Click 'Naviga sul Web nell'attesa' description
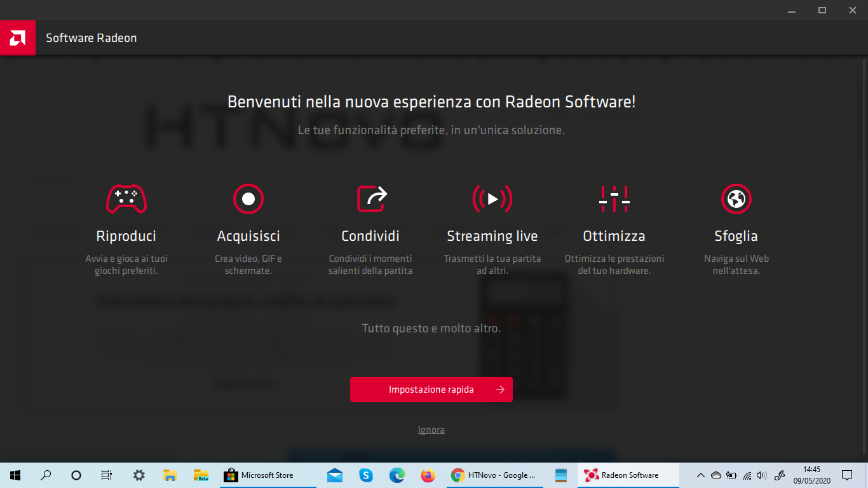Image resolution: width=868 pixels, height=488 pixels. pyautogui.click(x=736, y=264)
